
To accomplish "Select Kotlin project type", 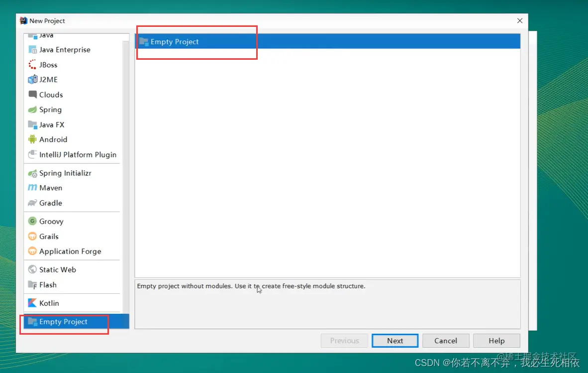I will 72,303.
